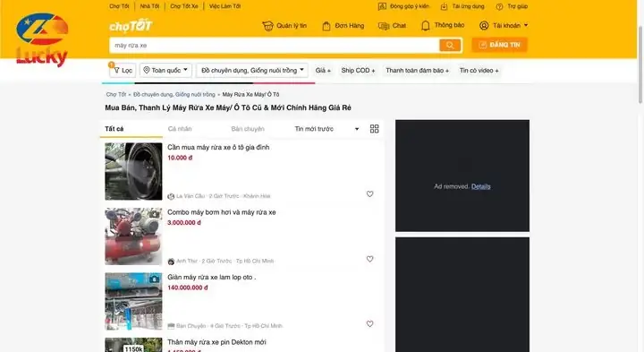
Task: Open Tài khoản user icon
Action: coord(484,25)
